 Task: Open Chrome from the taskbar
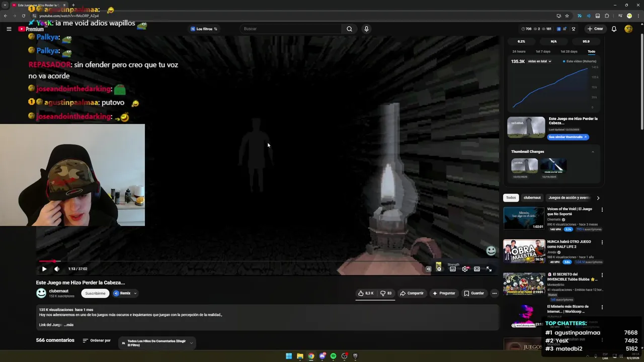point(311,356)
